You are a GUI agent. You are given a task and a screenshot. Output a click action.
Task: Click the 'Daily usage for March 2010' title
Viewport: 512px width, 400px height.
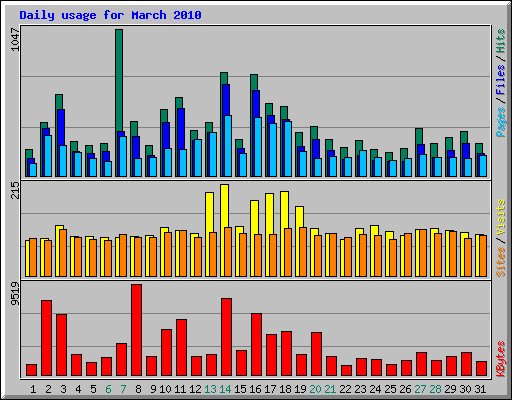[x=110, y=16]
